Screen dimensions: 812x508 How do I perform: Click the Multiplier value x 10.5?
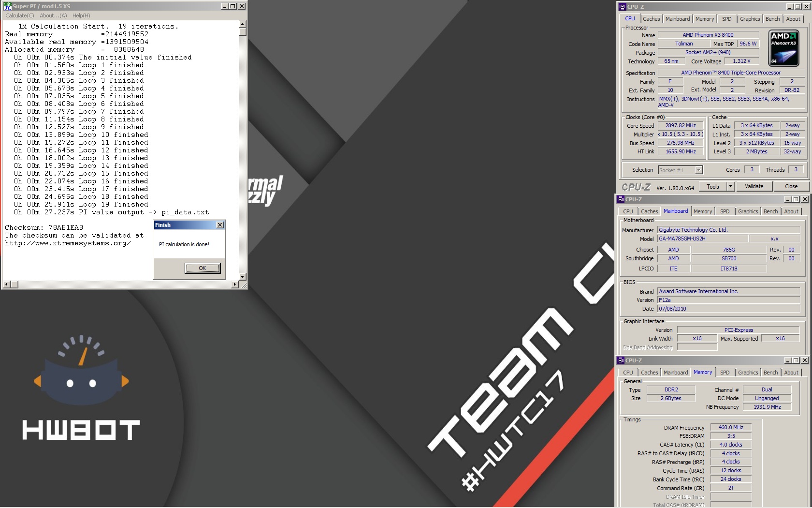click(681, 134)
